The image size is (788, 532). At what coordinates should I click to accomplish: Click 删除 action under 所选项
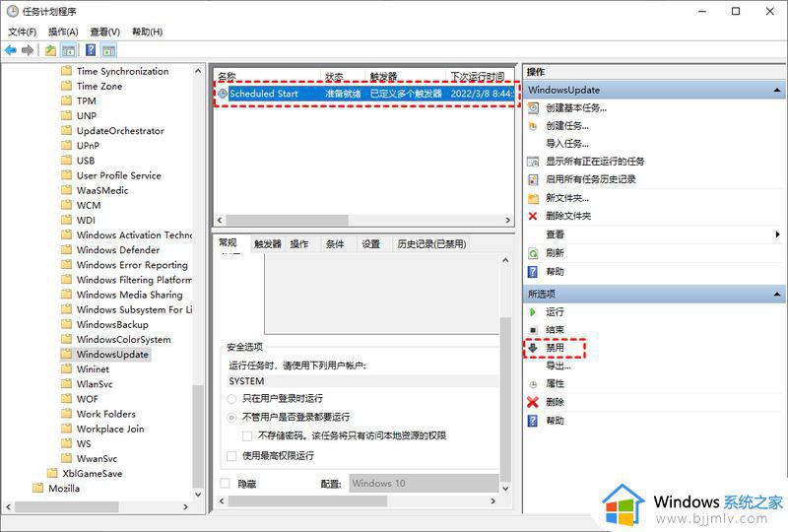point(555,402)
